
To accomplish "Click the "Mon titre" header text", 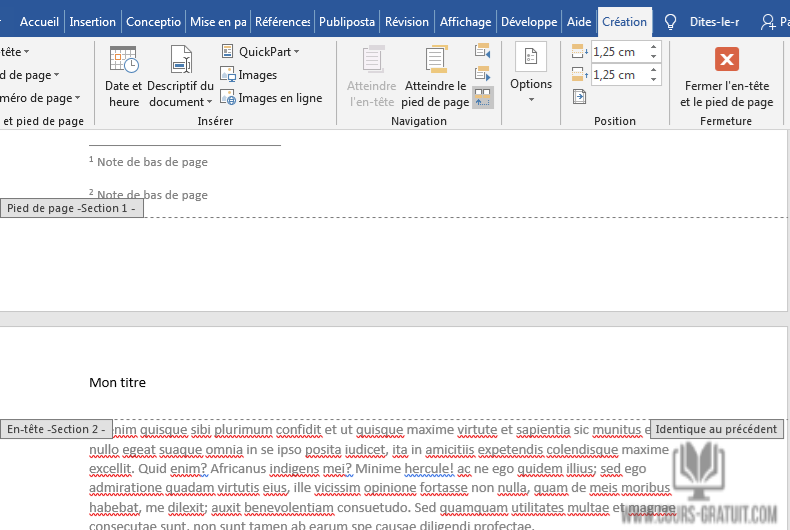I will (118, 382).
